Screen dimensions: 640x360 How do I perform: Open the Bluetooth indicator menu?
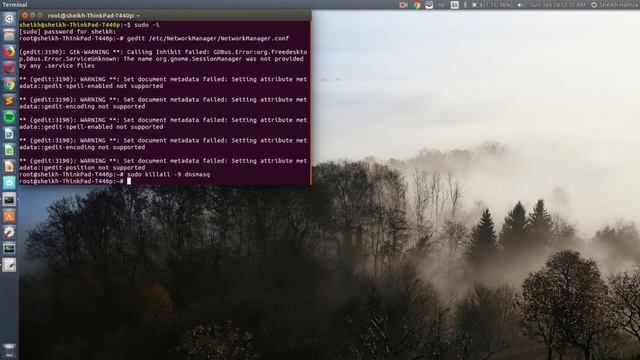(x=465, y=5)
